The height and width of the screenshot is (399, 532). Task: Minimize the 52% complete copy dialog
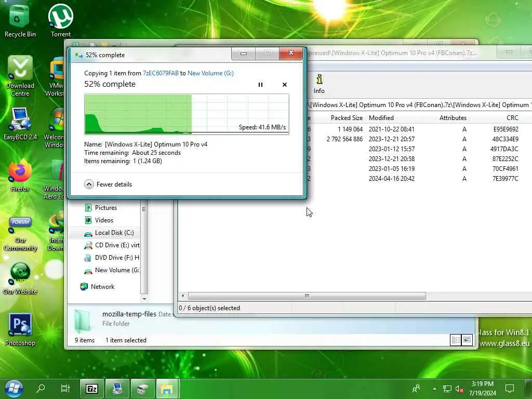click(x=244, y=54)
